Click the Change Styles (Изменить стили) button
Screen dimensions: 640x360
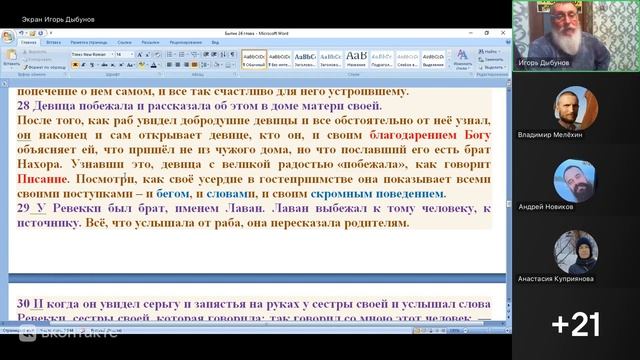462,60
